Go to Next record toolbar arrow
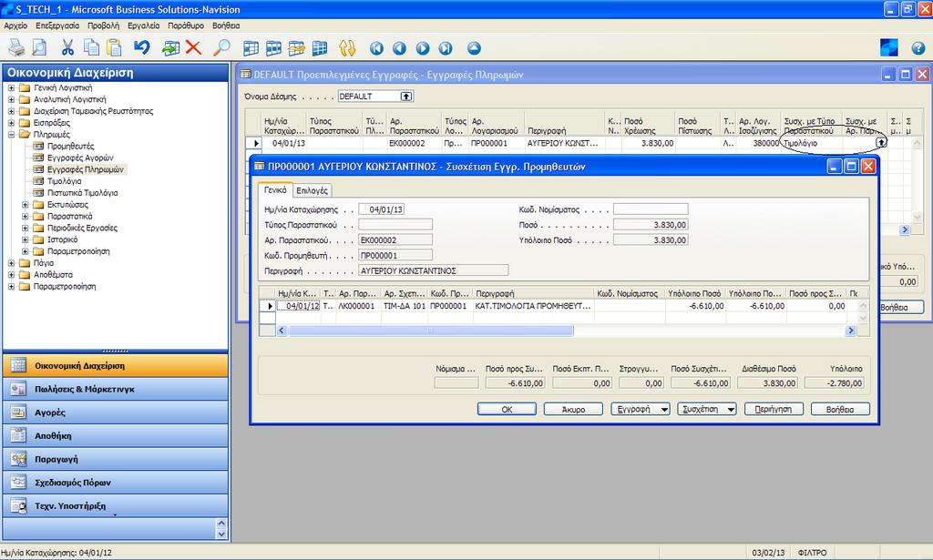933x560 pixels. [423, 48]
